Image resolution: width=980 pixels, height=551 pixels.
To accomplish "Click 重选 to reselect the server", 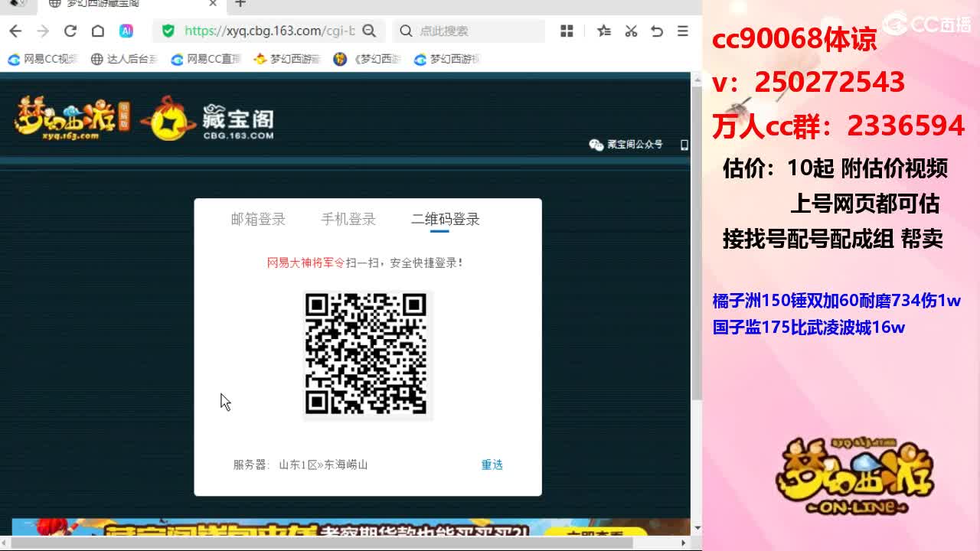I will click(x=492, y=465).
